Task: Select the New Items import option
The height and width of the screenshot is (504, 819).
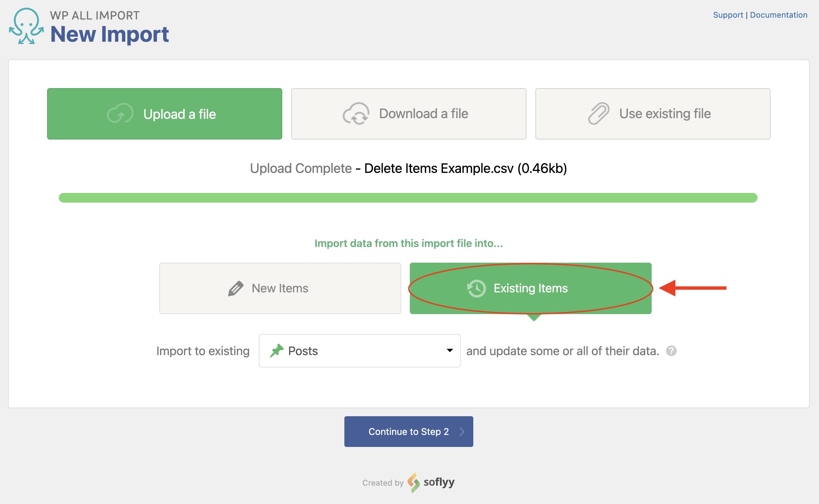Action: point(280,288)
